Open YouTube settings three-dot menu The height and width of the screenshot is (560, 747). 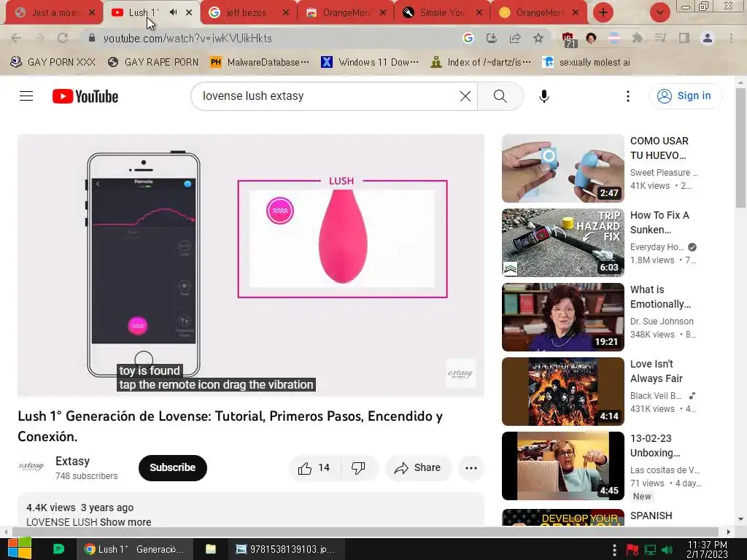pyautogui.click(x=628, y=96)
